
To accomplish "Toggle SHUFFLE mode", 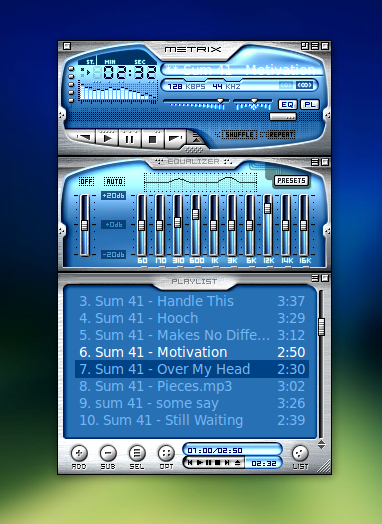I will 237,135.
